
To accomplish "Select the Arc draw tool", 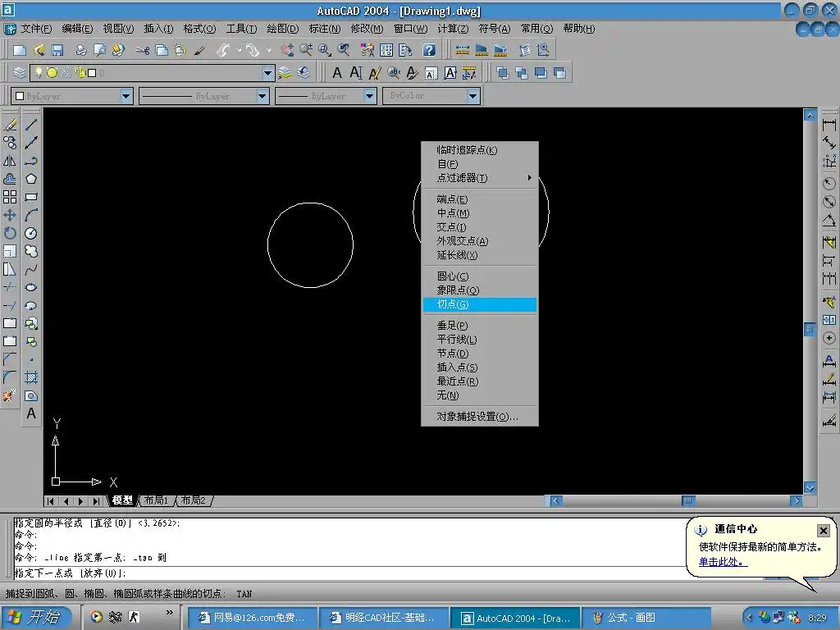I will (x=31, y=215).
